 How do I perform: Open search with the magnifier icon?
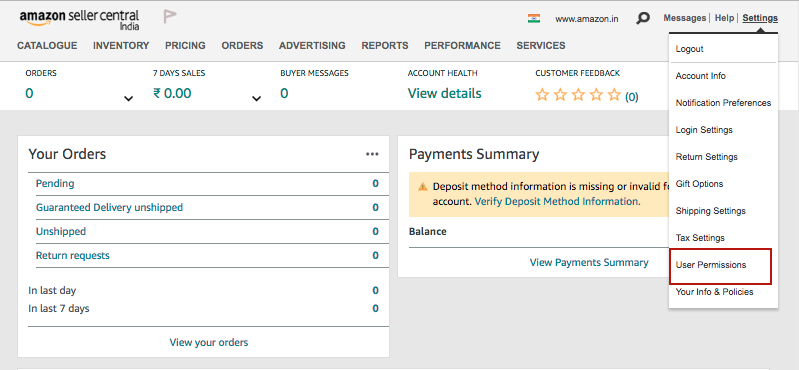click(643, 18)
